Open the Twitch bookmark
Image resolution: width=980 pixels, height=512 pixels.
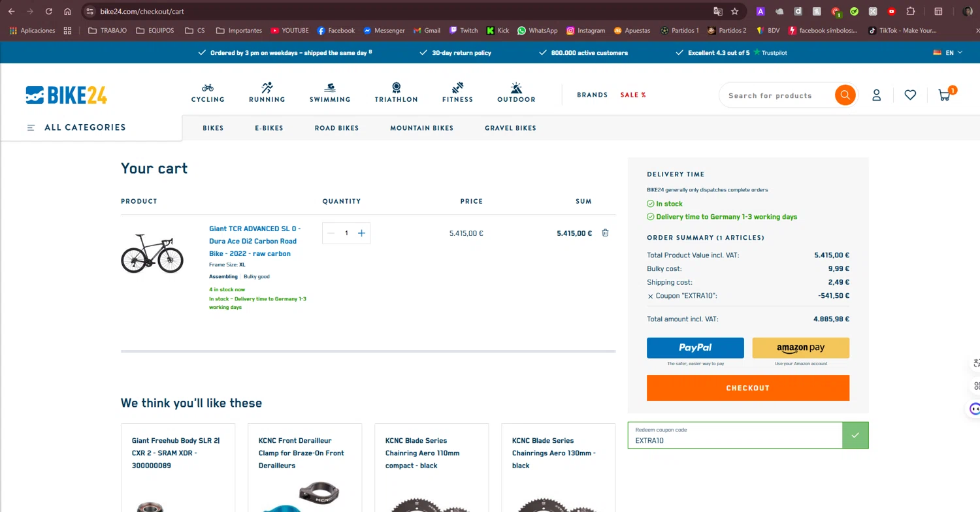[463, 31]
